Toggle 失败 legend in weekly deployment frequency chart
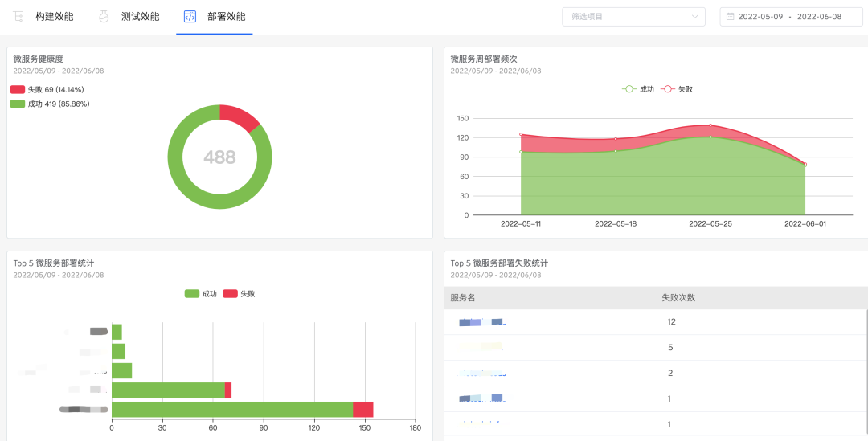868x441 pixels. click(677, 89)
